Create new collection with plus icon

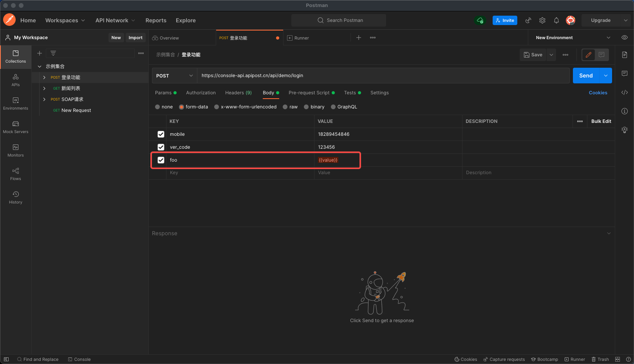[40, 53]
